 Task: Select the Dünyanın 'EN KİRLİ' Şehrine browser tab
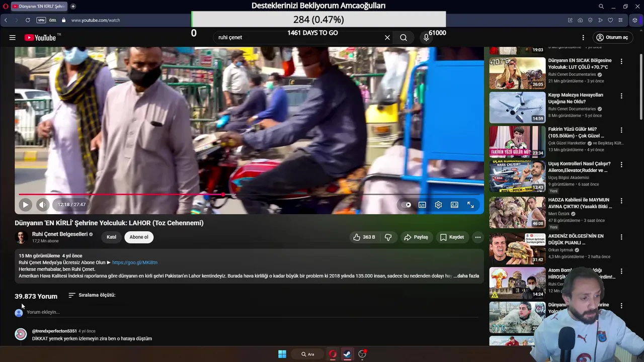(x=39, y=6)
